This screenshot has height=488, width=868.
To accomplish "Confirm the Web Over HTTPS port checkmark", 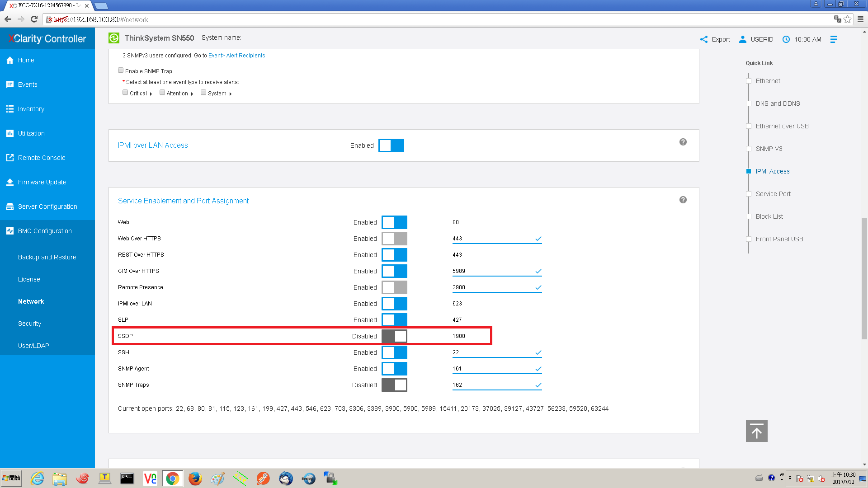I will point(538,239).
